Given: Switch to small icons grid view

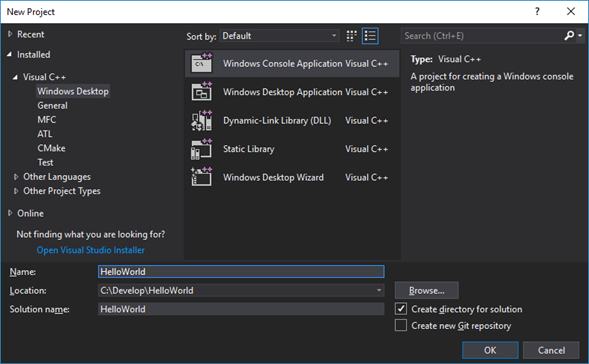Looking at the screenshot, I should 352,36.
